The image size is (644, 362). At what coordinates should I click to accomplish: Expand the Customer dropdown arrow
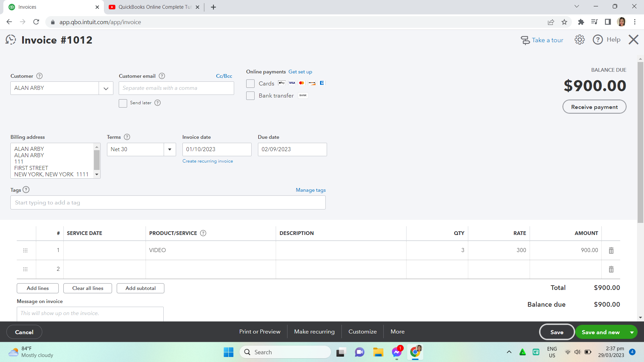click(106, 88)
